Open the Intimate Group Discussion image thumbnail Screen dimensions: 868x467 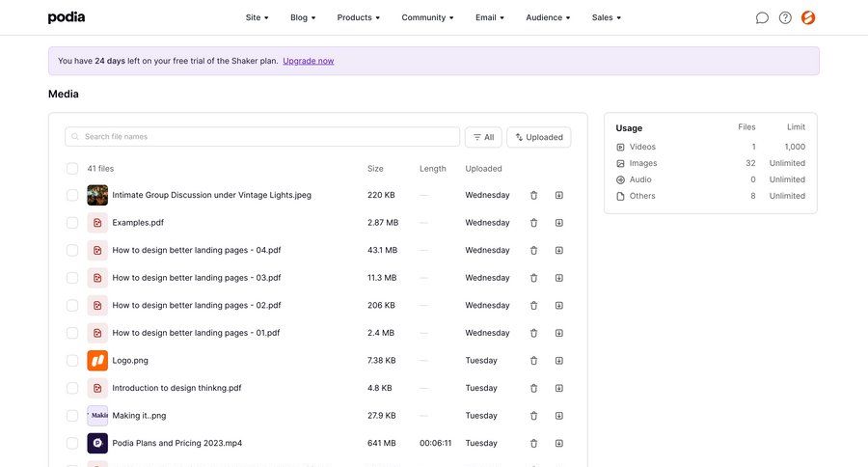[97, 195]
